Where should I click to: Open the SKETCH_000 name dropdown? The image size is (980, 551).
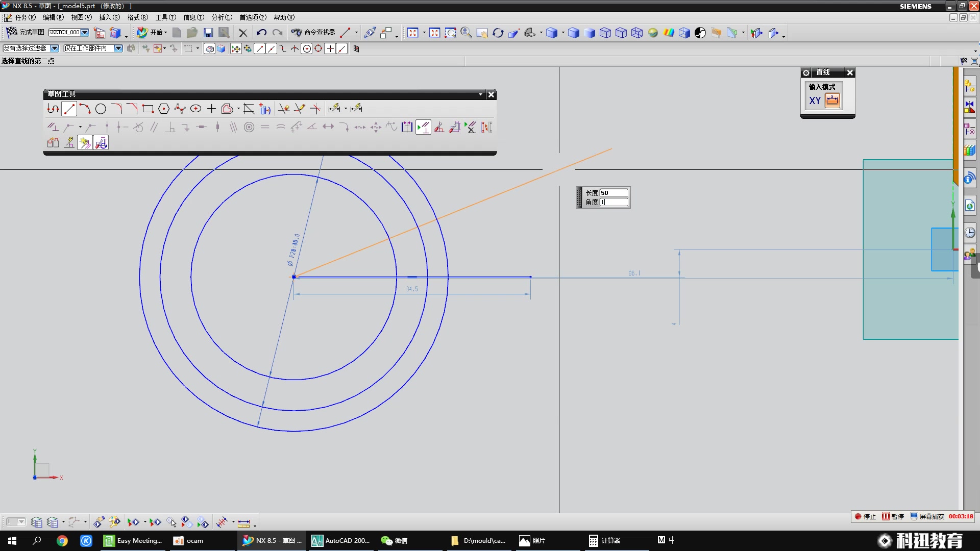(85, 33)
